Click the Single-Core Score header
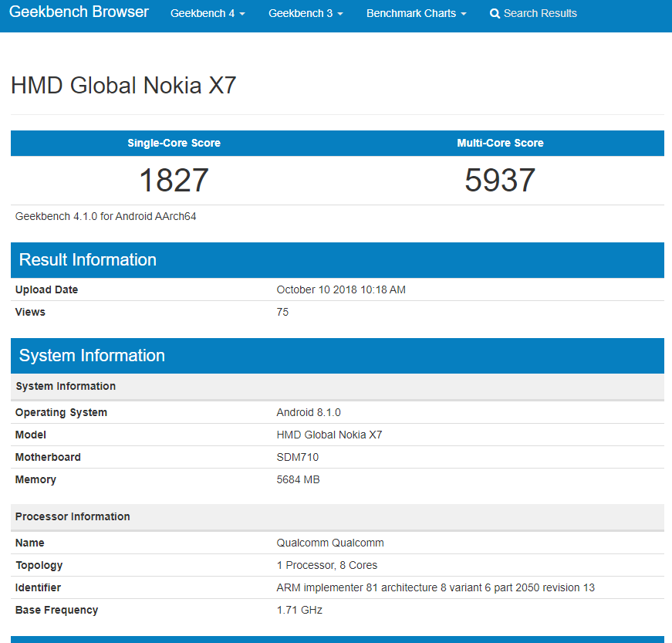672x643 pixels. [174, 143]
